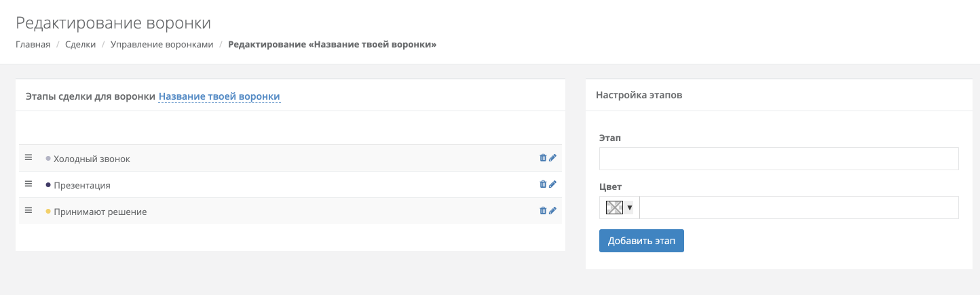Viewport: 980px width, 295px height.
Task: Delete the Холодный звонок stage
Action: tap(543, 158)
